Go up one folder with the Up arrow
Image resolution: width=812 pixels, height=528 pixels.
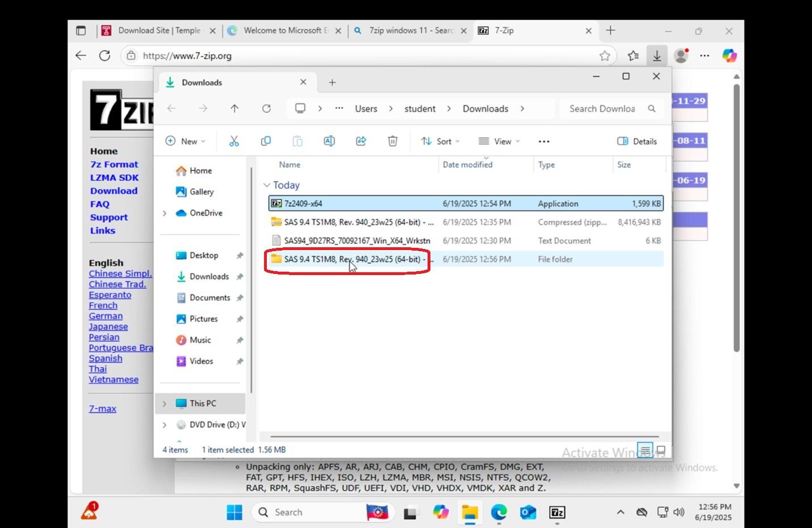pyautogui.click(x=235, y=109)
